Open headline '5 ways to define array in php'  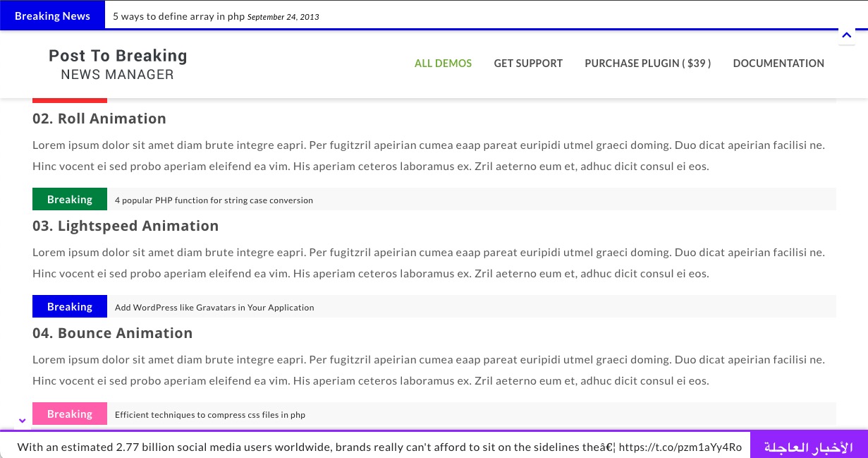point(178,16)
